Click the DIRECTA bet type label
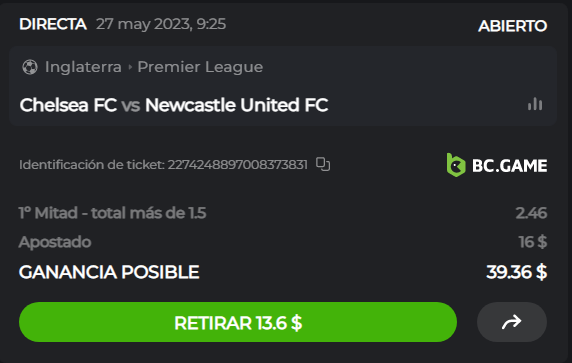 pyautogui.click(x=53, y=24)
